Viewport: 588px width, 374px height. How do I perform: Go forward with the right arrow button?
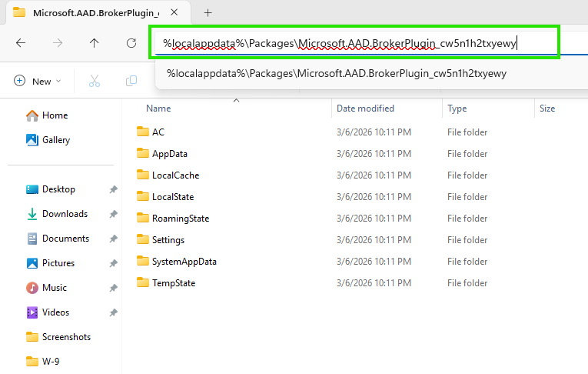[58, 43]
